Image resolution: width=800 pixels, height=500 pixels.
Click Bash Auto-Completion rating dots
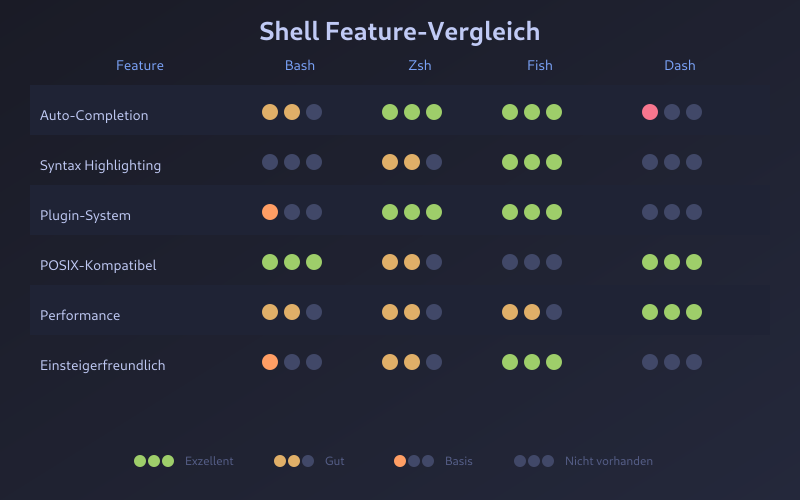[292, 112]
